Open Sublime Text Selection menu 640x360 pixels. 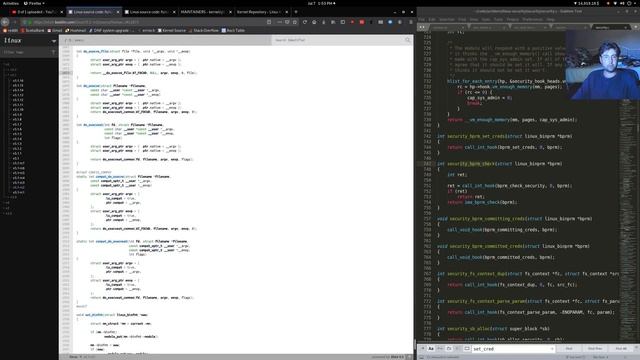[x=447, y=19]
